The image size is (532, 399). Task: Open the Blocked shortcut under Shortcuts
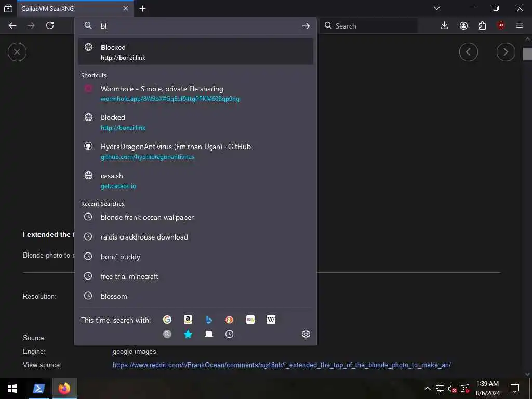click(x=195, y=123)
